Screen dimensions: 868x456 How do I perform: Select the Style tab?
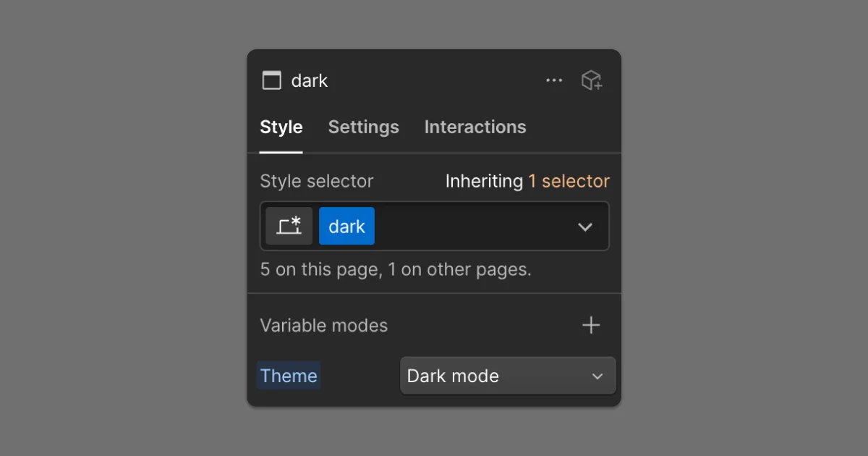[281, 127]
